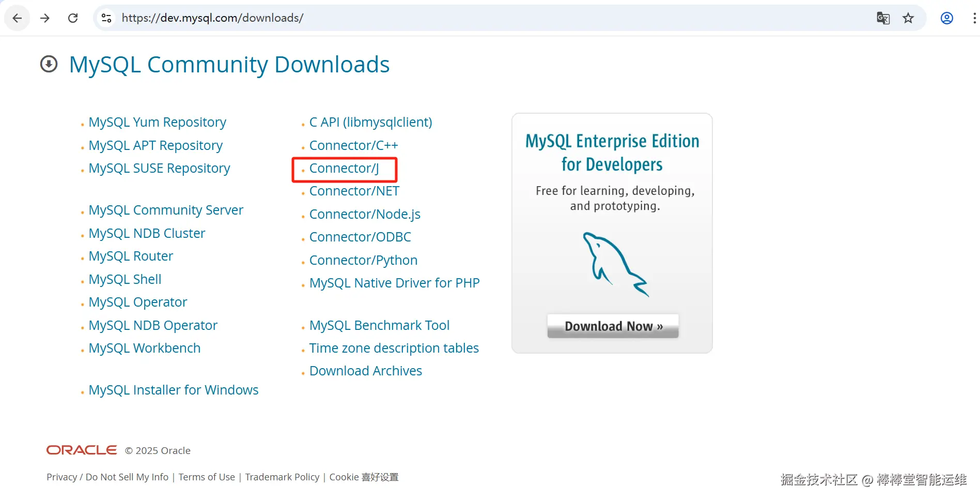980x500 pixels.
Task: Open MySQL Router link
Action: click(x=131, y=256)
